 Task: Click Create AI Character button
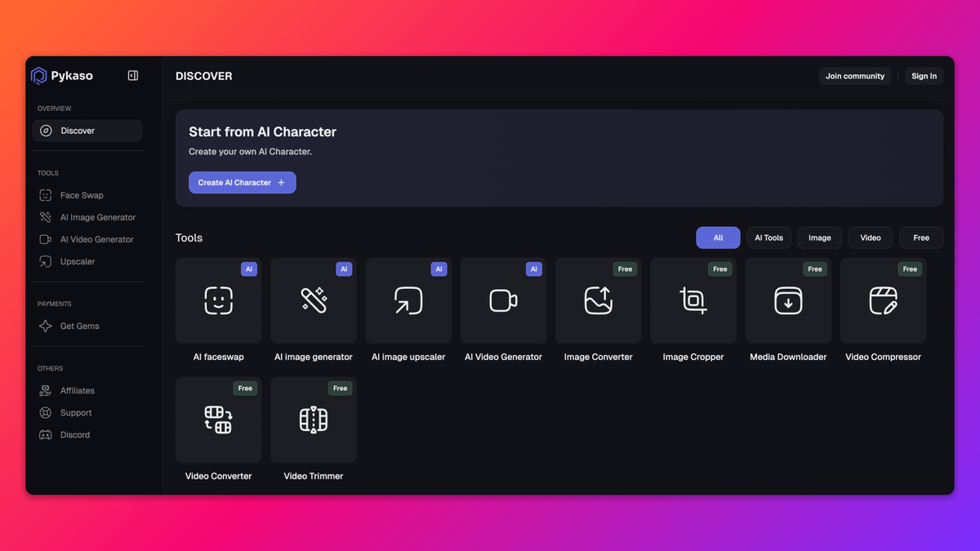[242, 183]
